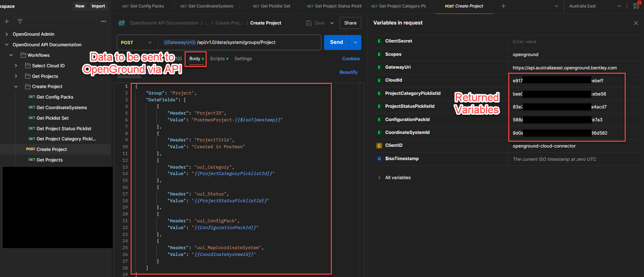This screenshot has width=644, height=277.
Task: Expand the Select Cloud ID folder chevron
Action: (x=16, y=66)
